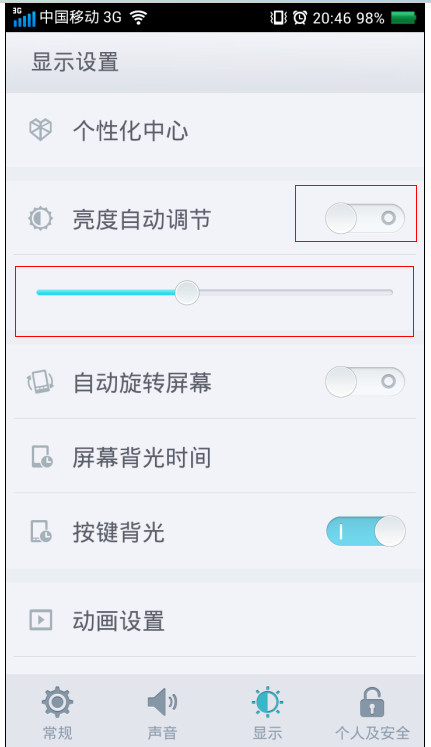
Task: Tap the gear icon for 常规
Action: 58,702
